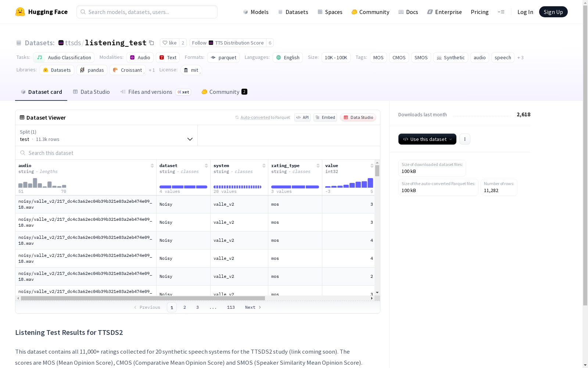Click the Datasets breadcrumb icon

pyautogui.click(x=19, y=43)
